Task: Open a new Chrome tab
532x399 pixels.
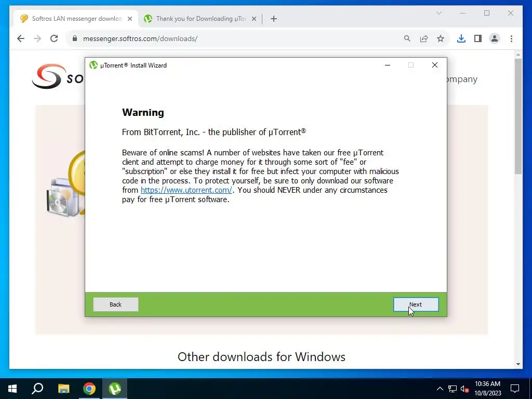Action: pyautogui.click(x=274, y=19)
